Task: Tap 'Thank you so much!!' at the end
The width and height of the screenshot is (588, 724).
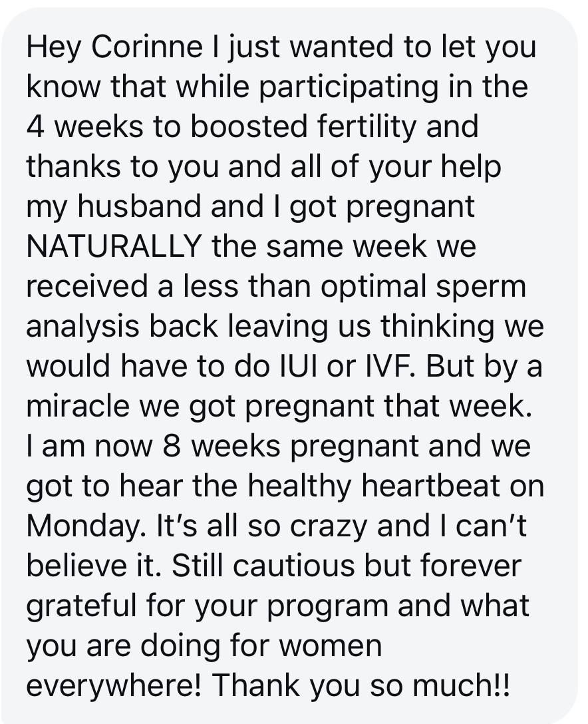Action: click(x=361, y=685)
